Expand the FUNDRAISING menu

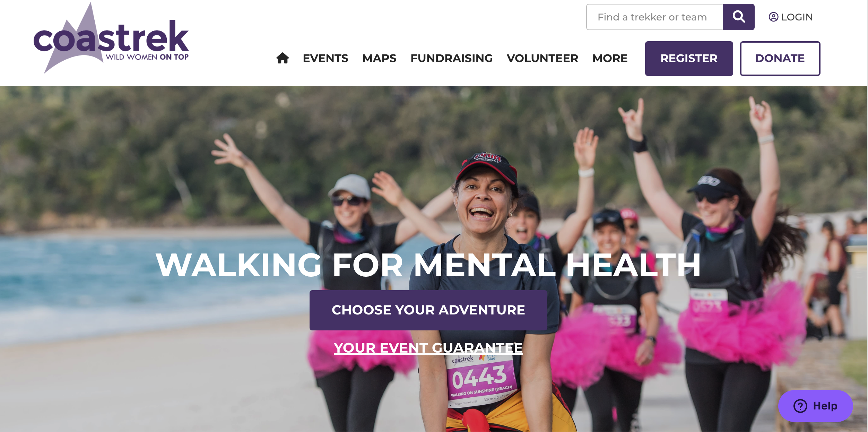click(451, 58)
